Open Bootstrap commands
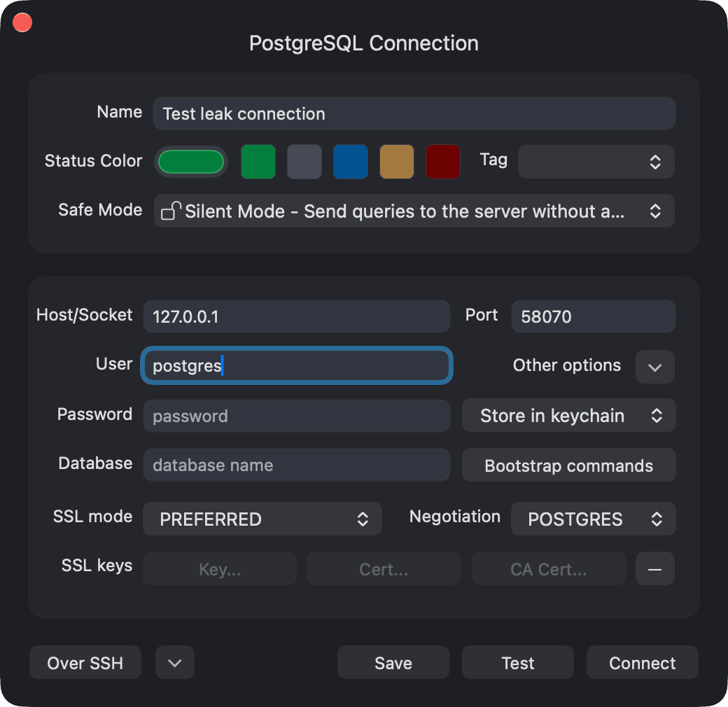Image resolution: width=728 pixels, height=707 pixels. tap(568, 465)
